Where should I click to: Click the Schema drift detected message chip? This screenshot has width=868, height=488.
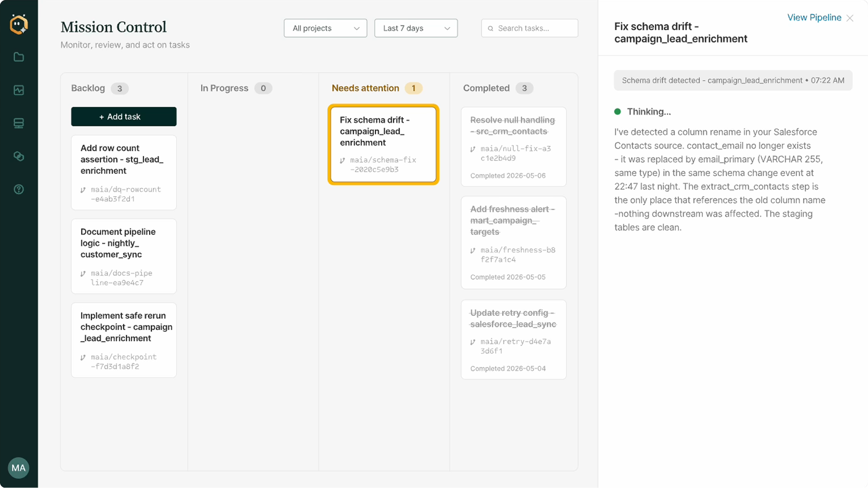pos(733,81)
